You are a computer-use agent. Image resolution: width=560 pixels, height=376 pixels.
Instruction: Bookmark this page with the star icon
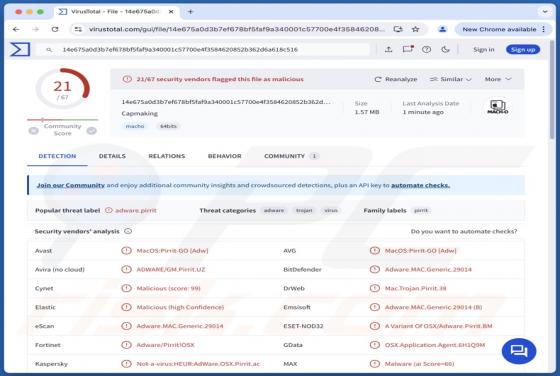click(x=415, y=29)
